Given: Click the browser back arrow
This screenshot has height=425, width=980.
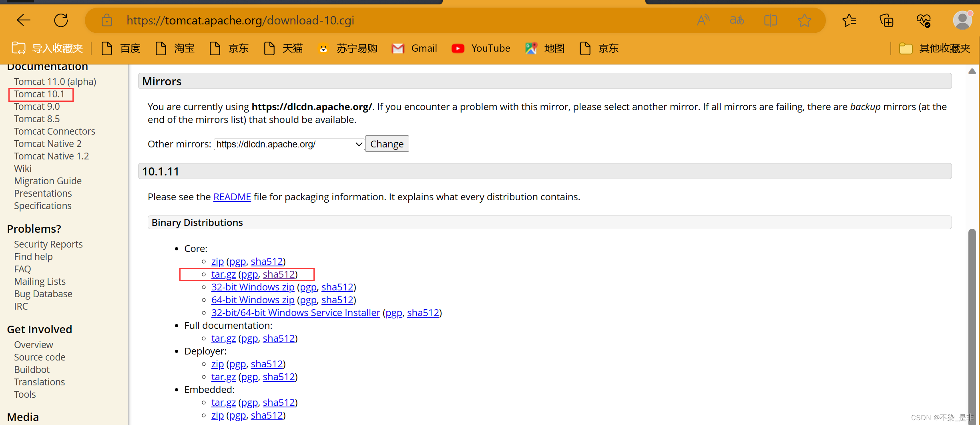Looking at the screenshot, I should [24, 20].
